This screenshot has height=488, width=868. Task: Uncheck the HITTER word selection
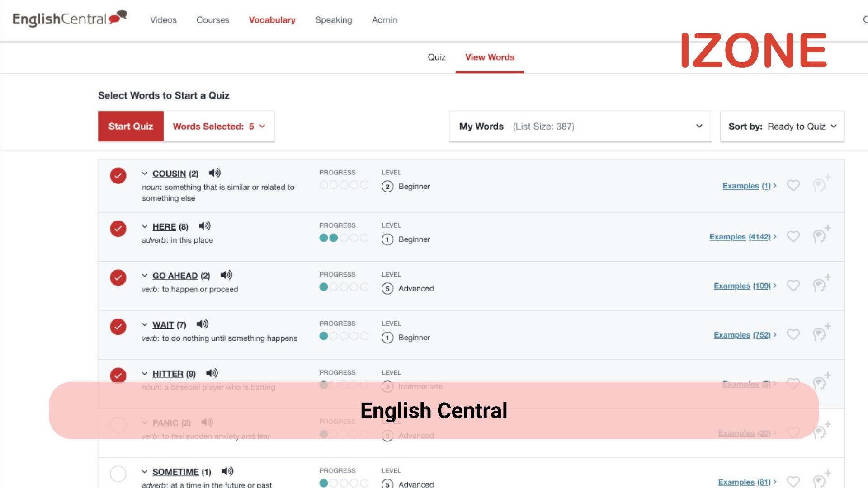(118, 375)
